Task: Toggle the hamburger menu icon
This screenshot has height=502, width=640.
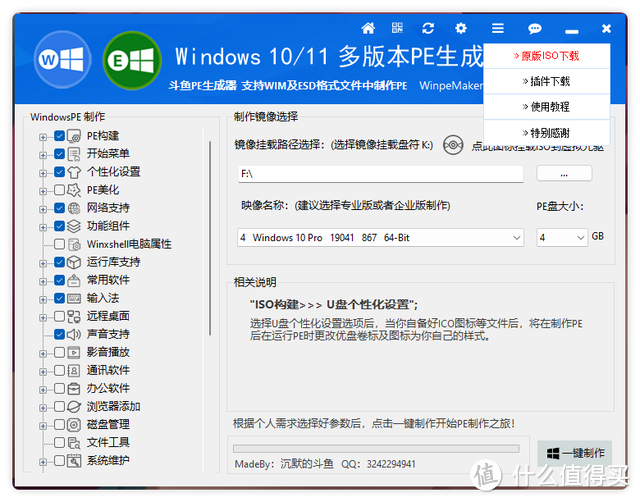Action: [498, 28]
